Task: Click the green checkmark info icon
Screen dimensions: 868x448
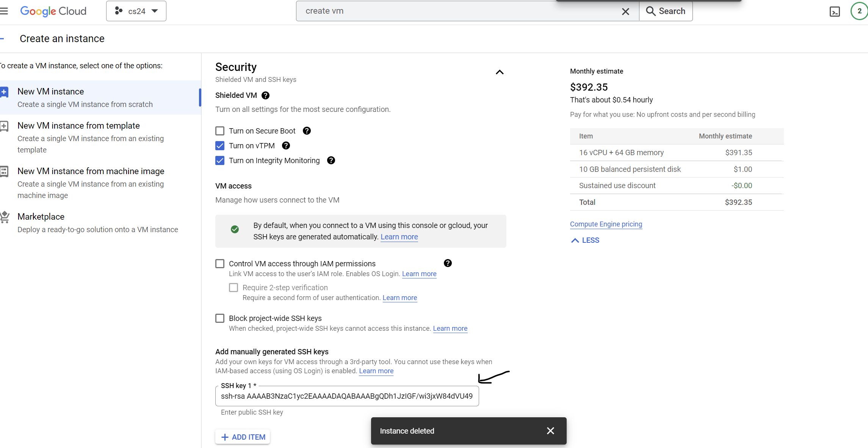Action: (235, 230)
